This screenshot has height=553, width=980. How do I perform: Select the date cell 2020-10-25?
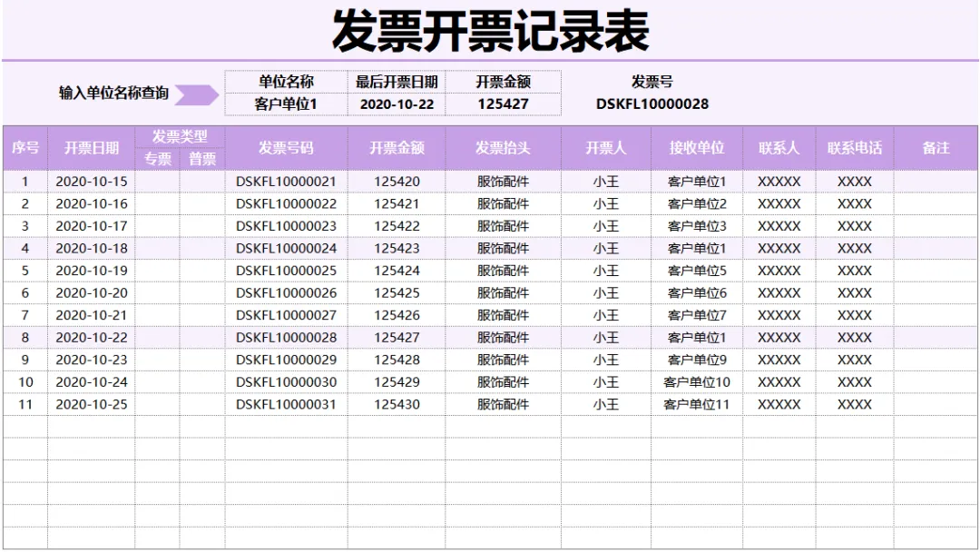[x=92, y=405]
